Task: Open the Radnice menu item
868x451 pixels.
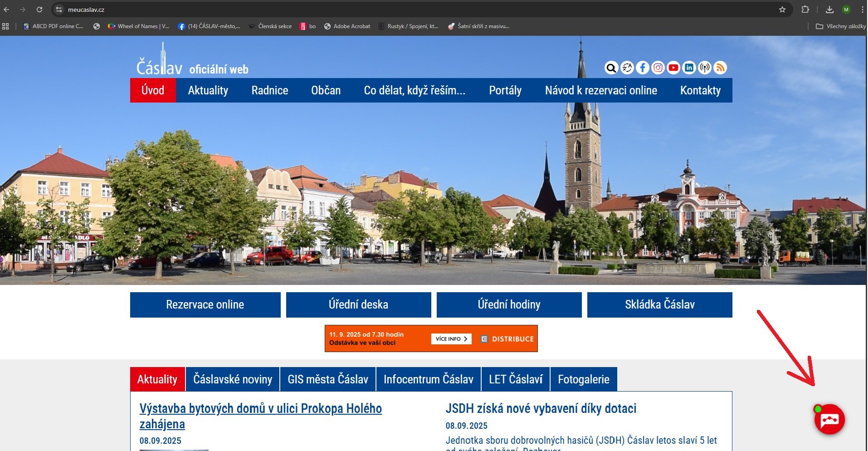Action: (x=269, y=90)
